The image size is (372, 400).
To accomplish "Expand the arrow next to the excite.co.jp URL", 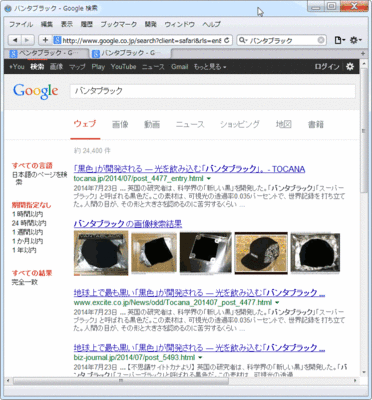I will coord(277,303).
